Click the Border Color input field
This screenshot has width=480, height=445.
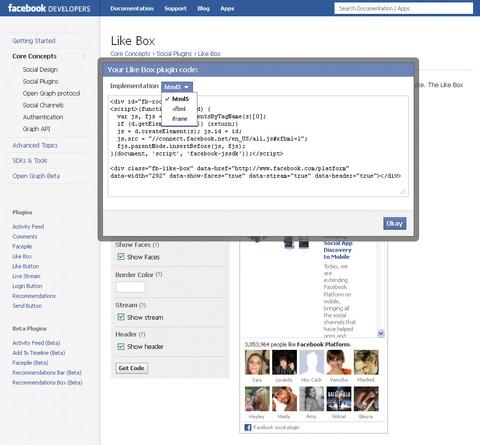pos(130,287)
